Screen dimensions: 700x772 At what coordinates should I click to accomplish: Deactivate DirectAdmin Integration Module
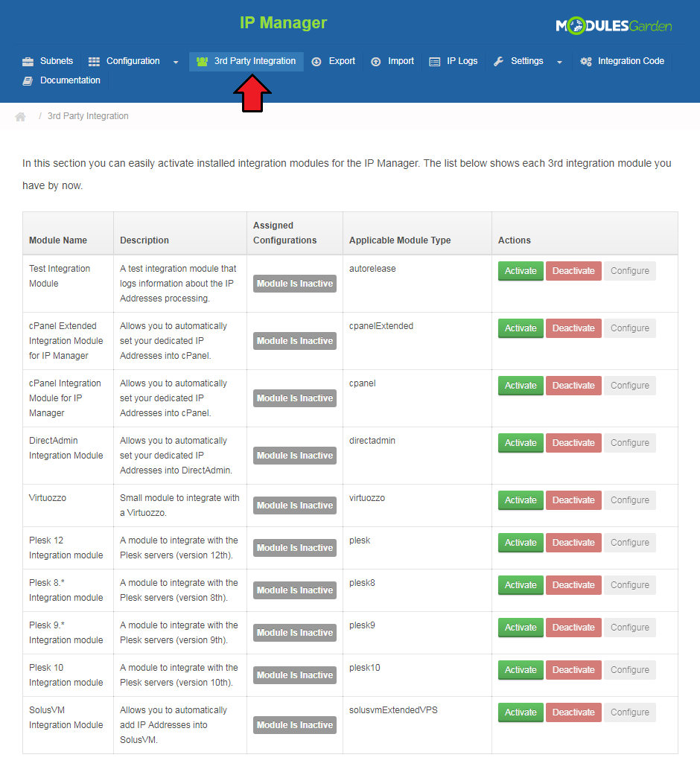point(573,443)
